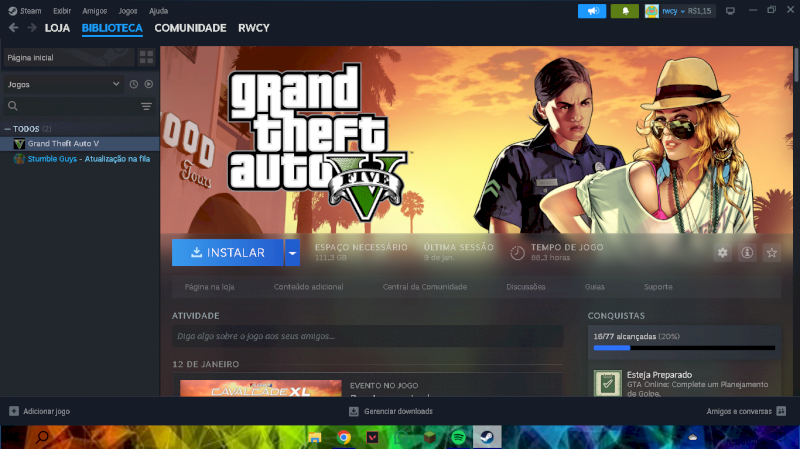Open friends chat icon at bottom right
The image size is (800, 449).
781,411
